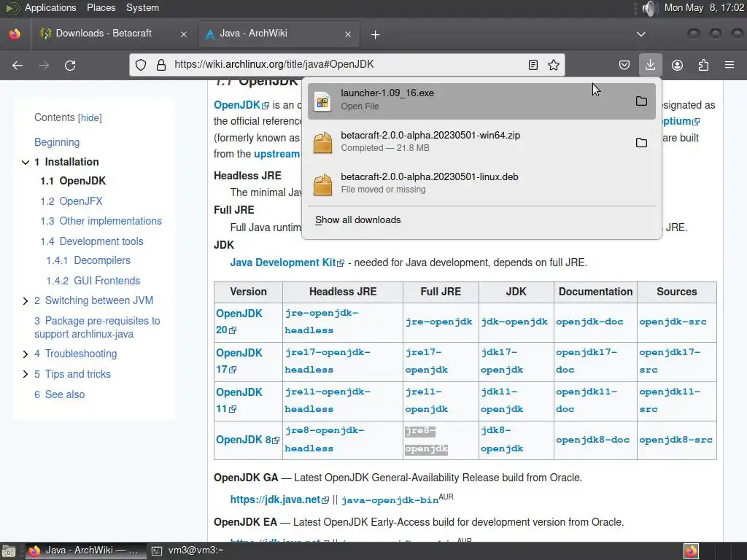Bookmark this page with the star icon
The height and width of the screenshot is (560, 747).
pos(554,65)
